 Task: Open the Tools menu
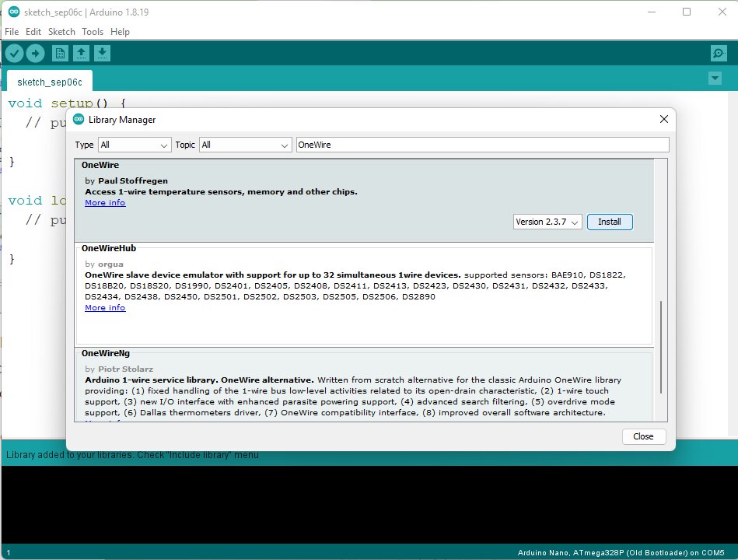tap(93, 32)
